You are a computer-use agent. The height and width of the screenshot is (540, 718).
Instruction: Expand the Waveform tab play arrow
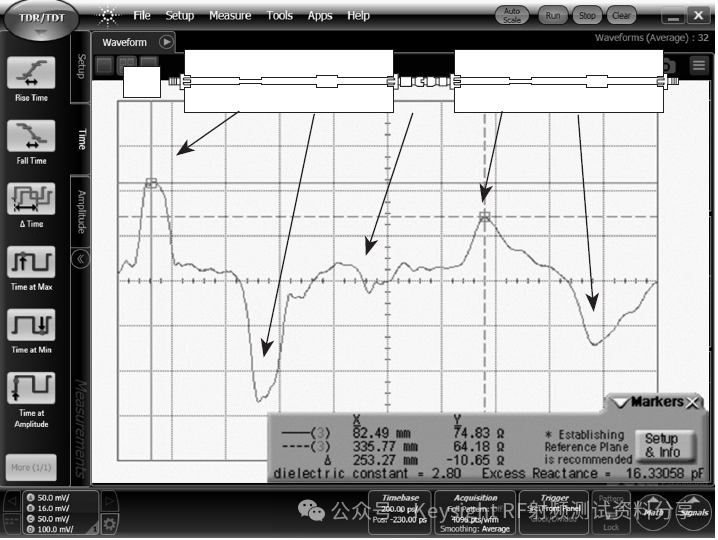click(x=166, y=42)
